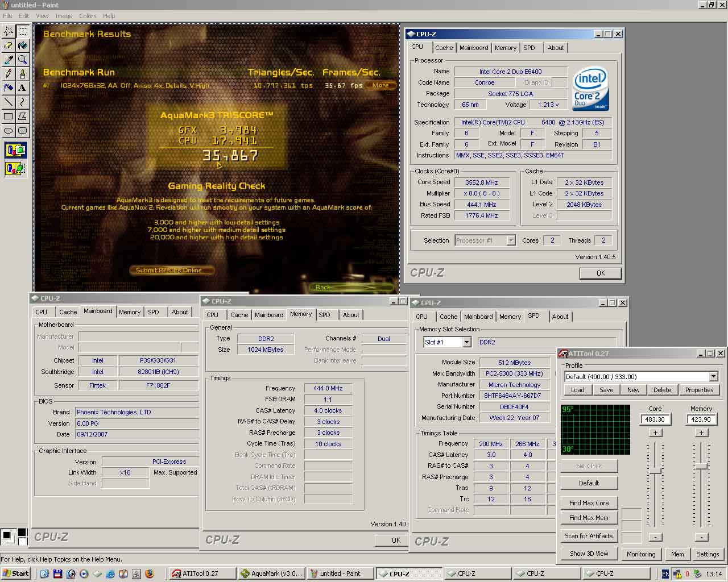Click network warning icon in system tray
This screenshot has width=728, height=582.
tap(677, 574)
